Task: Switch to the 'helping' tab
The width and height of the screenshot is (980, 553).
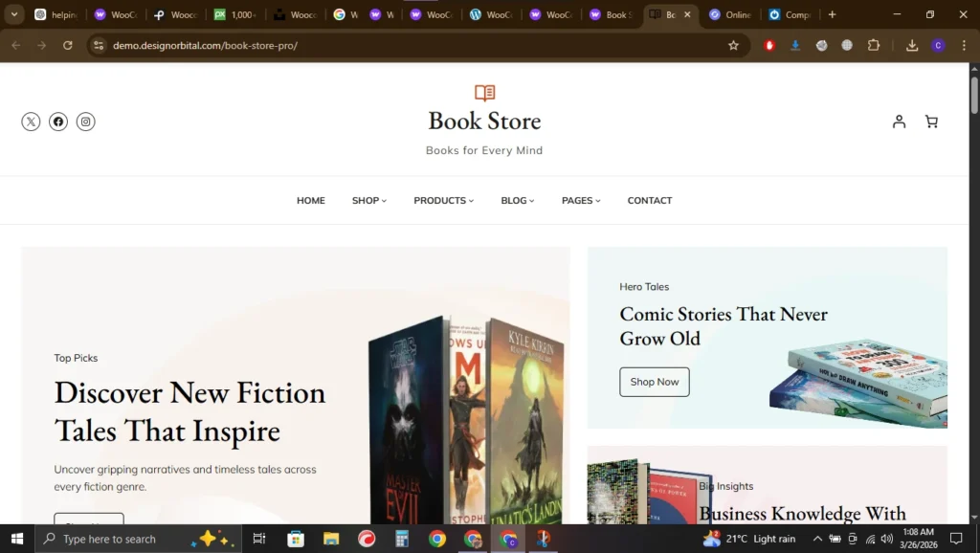Action: click(56, 14)
